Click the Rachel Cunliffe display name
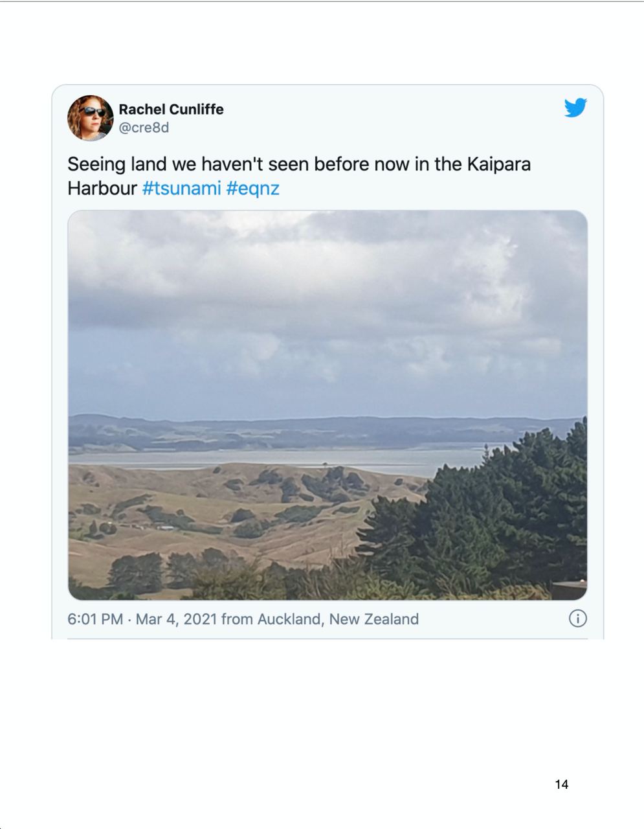 [171, 109]
